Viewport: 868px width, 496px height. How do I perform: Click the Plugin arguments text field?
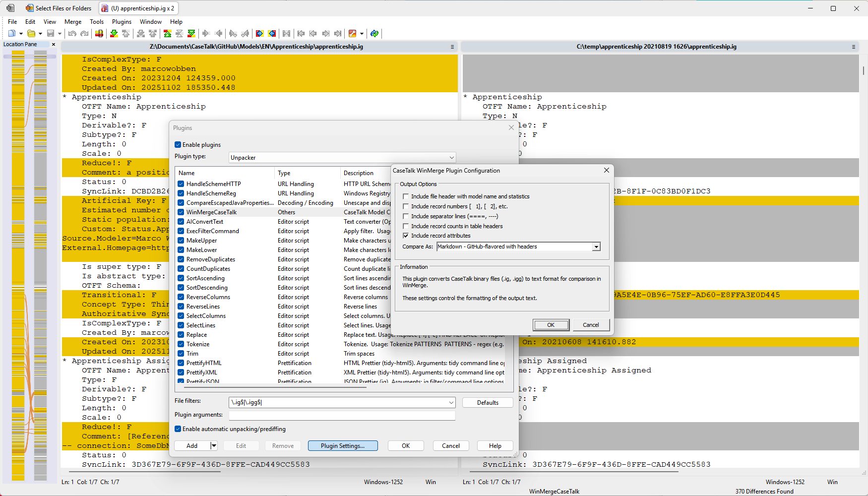click(x=342, y=415)
